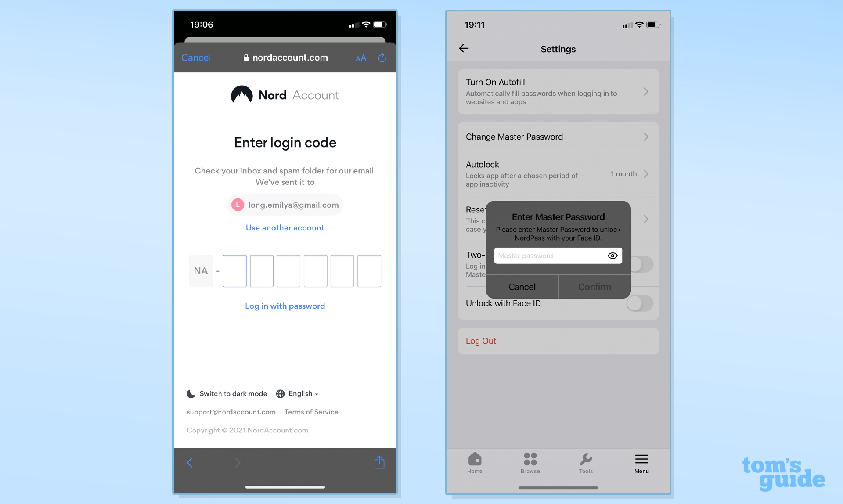Select Use another account link

point(285,227)
